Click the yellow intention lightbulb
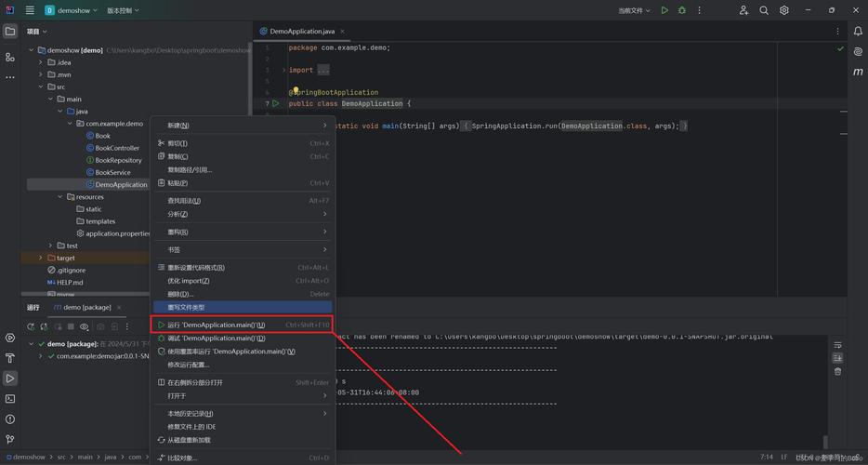 coord(296,90)
